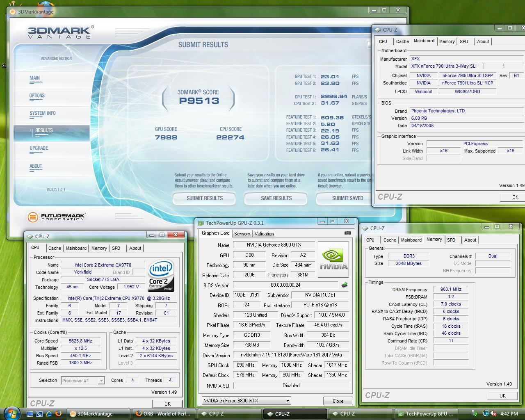Click the GPU-Z title bar icon

[201, 223]
